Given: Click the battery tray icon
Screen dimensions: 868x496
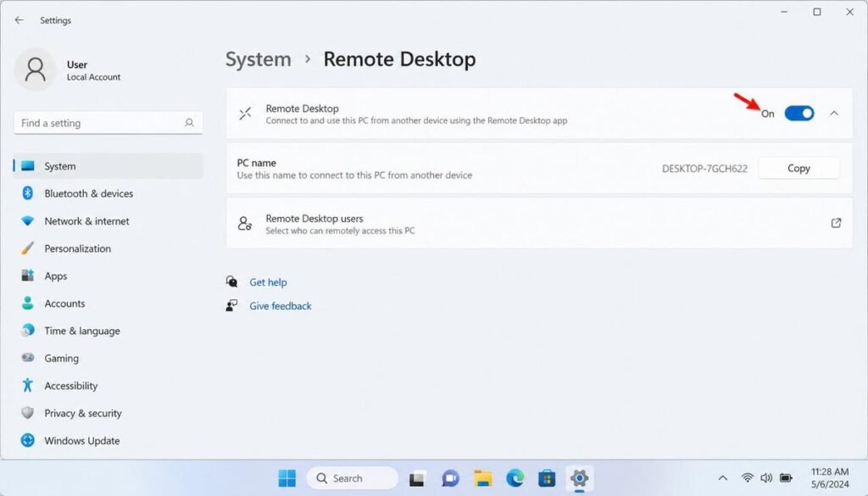Looking at the screenshot, I should pyautogui.click(x=786, y=477).
